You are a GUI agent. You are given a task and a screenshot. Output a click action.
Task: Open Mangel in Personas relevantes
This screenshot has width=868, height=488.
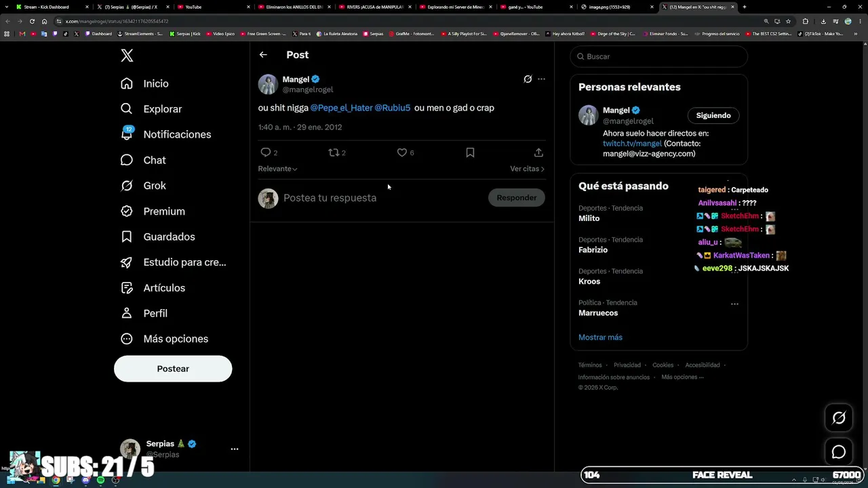(616, 110)
